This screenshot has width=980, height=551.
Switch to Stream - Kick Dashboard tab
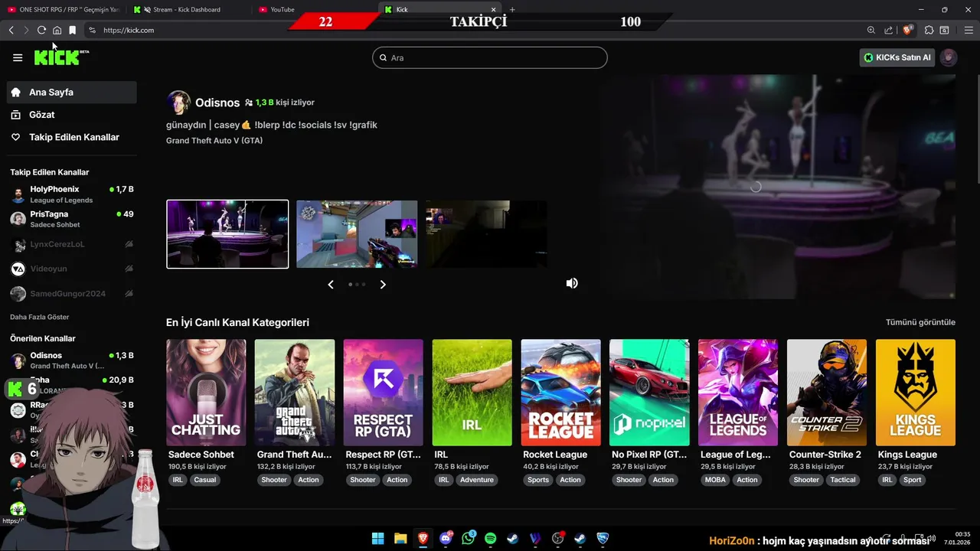click(188, 9)
